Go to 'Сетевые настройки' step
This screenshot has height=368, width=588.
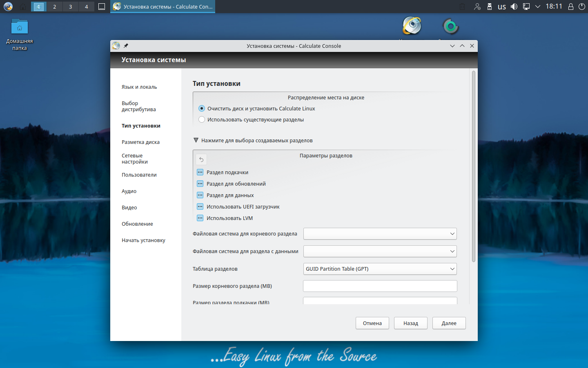tap(135, 159)
